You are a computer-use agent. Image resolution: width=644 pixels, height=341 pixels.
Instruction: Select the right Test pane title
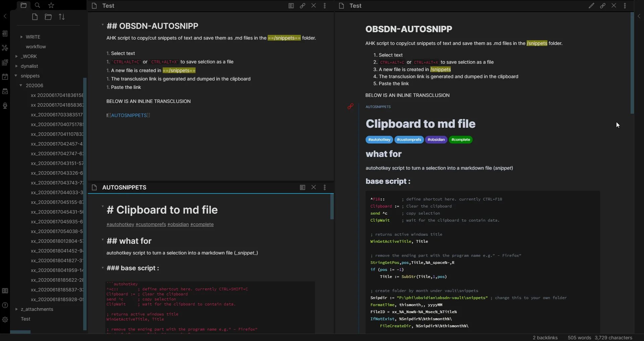[x=355, y=6]
